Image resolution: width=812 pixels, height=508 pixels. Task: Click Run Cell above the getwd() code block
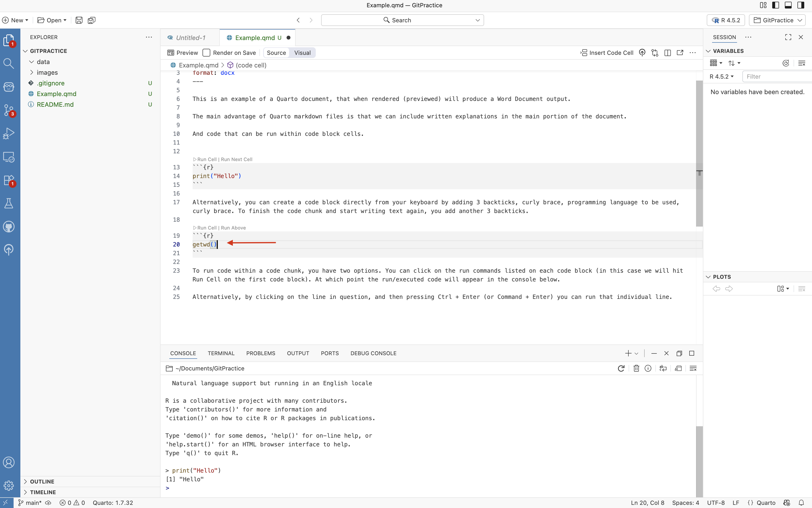click(207, 228)
